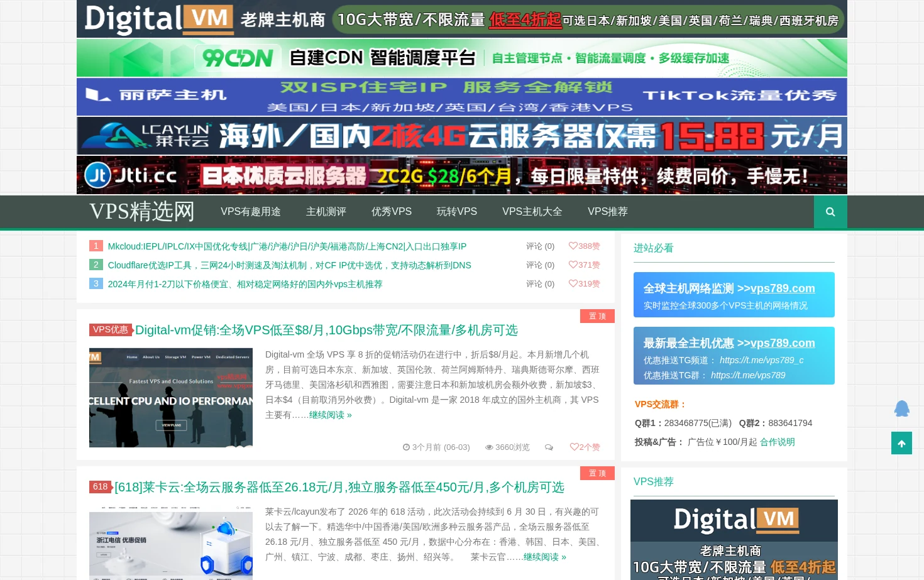
Task: Open the VPS有趣用途 menu item
Action: click(251, 212)
